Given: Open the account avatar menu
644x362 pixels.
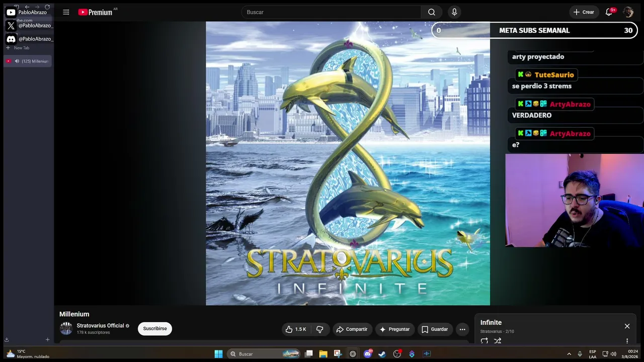Looking at the screenshot, I should [628, 12].
